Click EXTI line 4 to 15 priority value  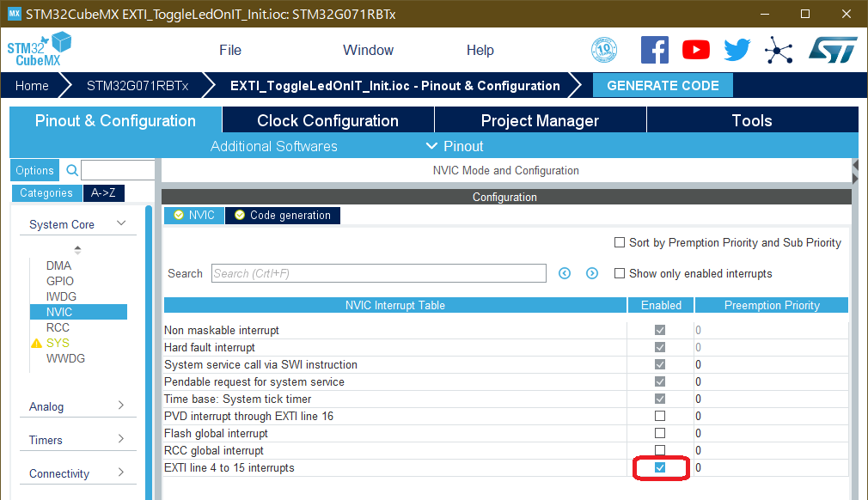(698, 467)
